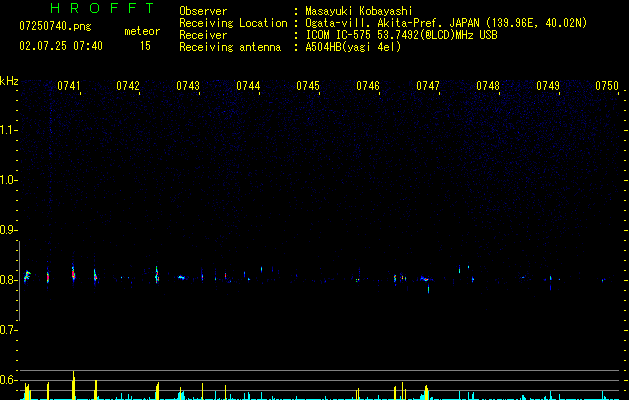Click the 0747 time marker
The height and width of the screenshot is (400, 629).
point(428,86)
